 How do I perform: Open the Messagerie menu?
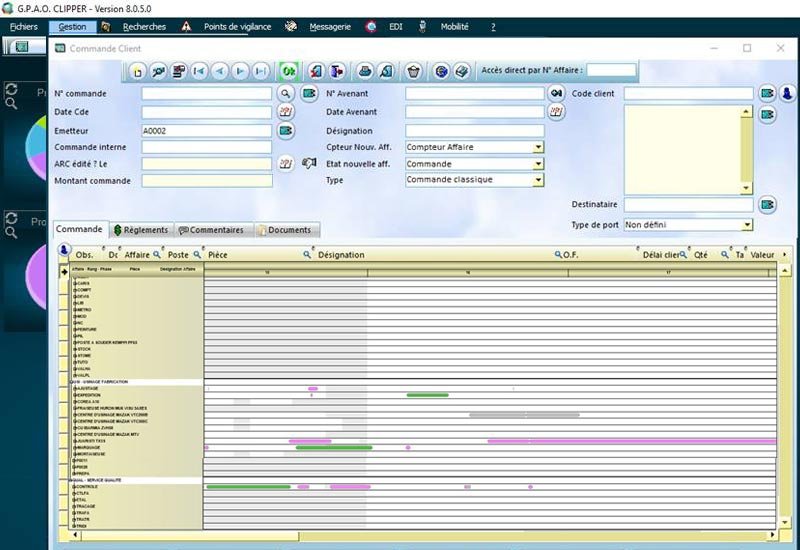point(330,27)
